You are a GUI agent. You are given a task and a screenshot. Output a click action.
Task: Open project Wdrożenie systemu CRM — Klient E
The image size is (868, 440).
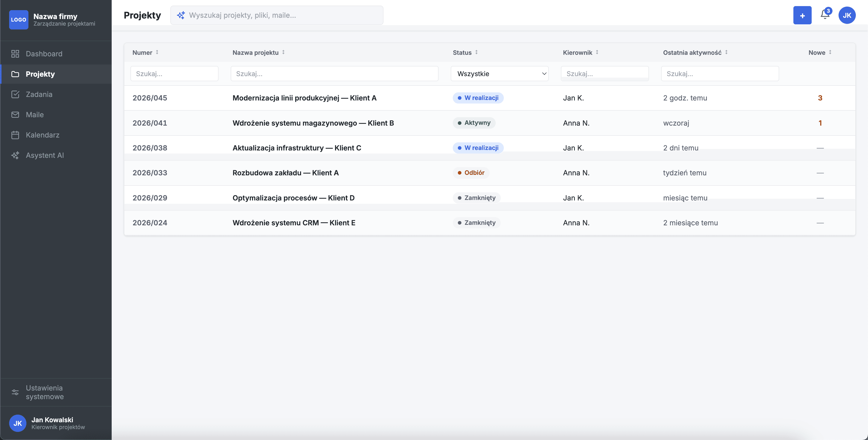(x=294, y=223)
